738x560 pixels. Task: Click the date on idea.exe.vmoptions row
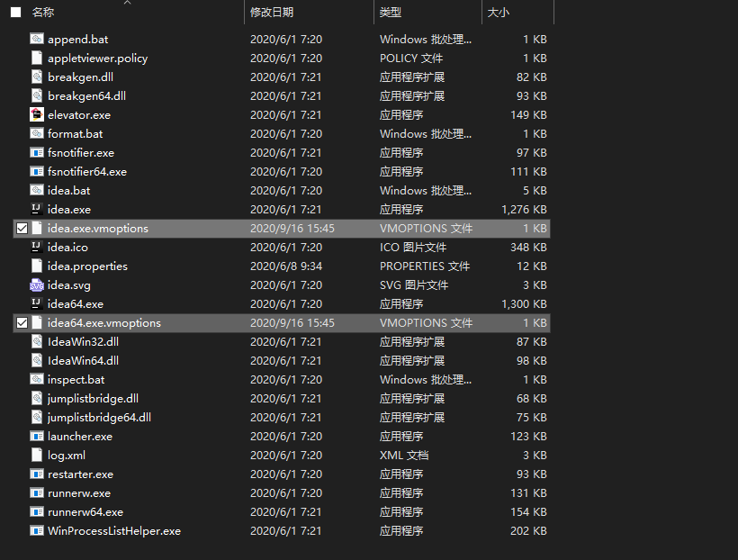292,229
